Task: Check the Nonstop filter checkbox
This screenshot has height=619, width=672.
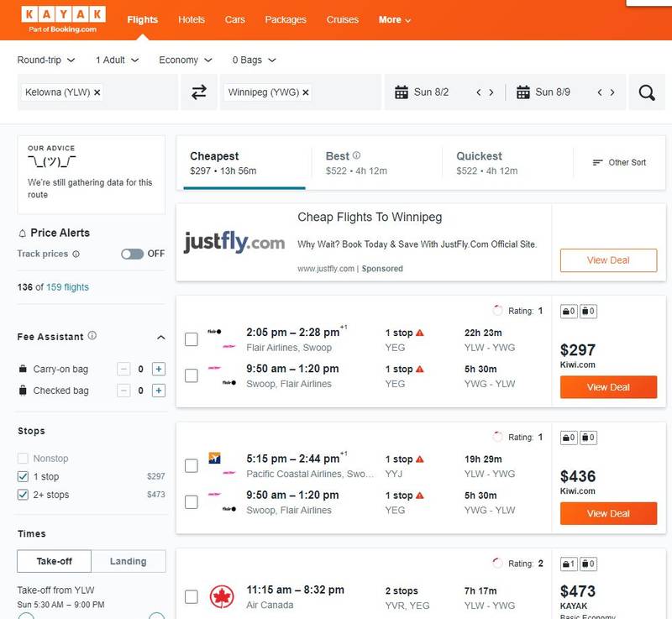Action: [23, 459]
